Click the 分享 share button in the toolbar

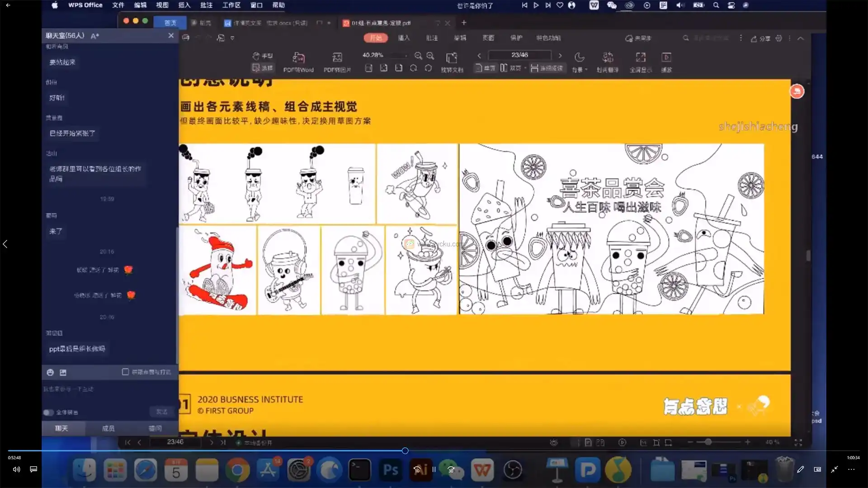point(761,38)
